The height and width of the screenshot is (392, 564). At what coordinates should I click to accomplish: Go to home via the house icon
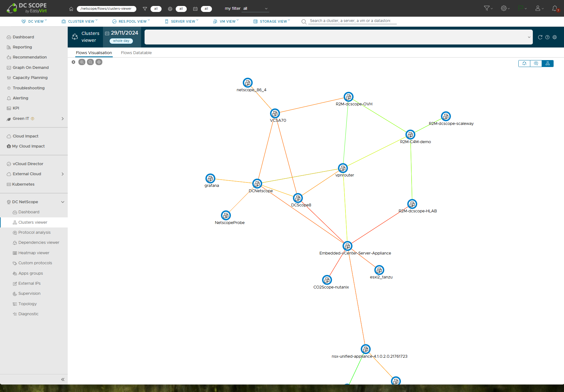pyautogui.click(x=71, y=9)
